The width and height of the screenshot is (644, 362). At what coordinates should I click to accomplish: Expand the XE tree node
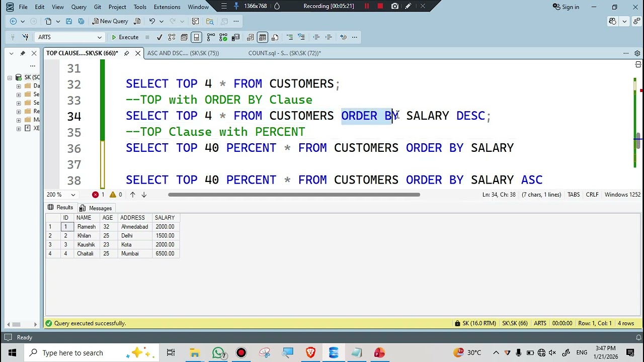pos(19,128)
